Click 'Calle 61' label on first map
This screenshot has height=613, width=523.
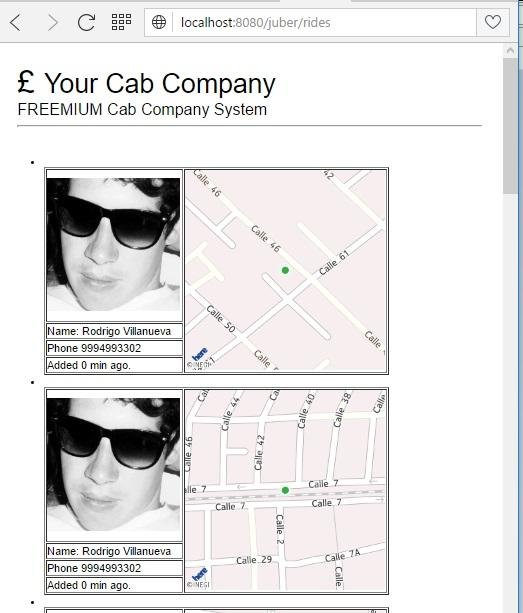[x=333, y=263]
